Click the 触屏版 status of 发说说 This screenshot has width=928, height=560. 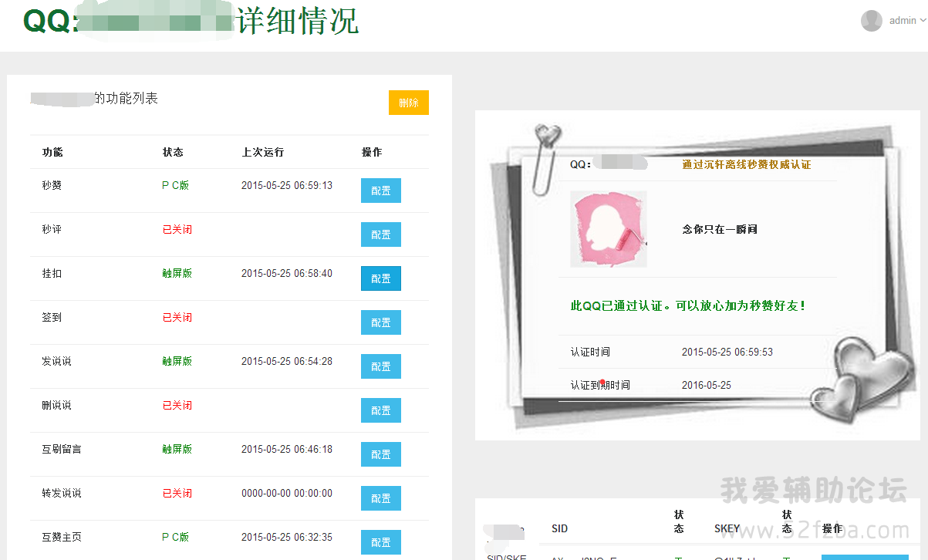pyautogui.click(x=177, y=361)
